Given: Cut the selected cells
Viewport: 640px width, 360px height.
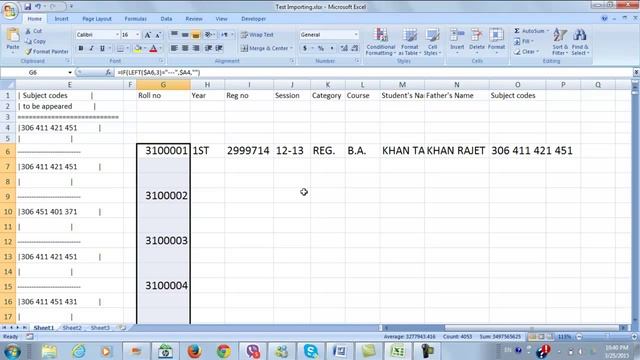Looking at the screenshot, I should point(33,31).
